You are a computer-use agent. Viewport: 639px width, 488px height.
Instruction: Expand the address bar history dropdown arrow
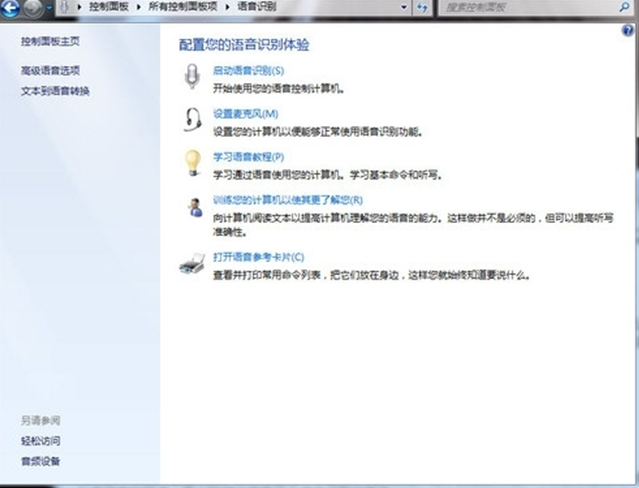pos(402,8)
